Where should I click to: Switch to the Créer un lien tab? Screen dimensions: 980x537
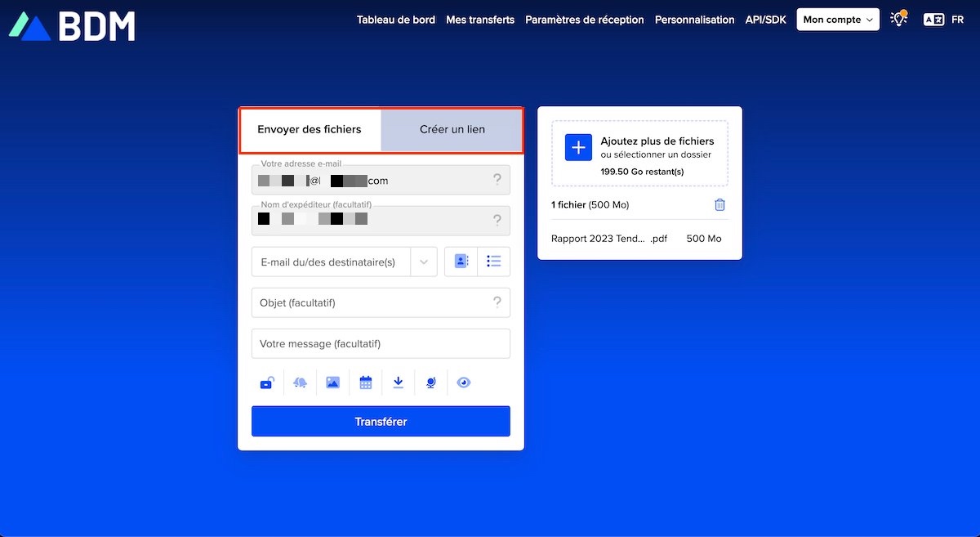pyautogui.click(x=452, y=129)
